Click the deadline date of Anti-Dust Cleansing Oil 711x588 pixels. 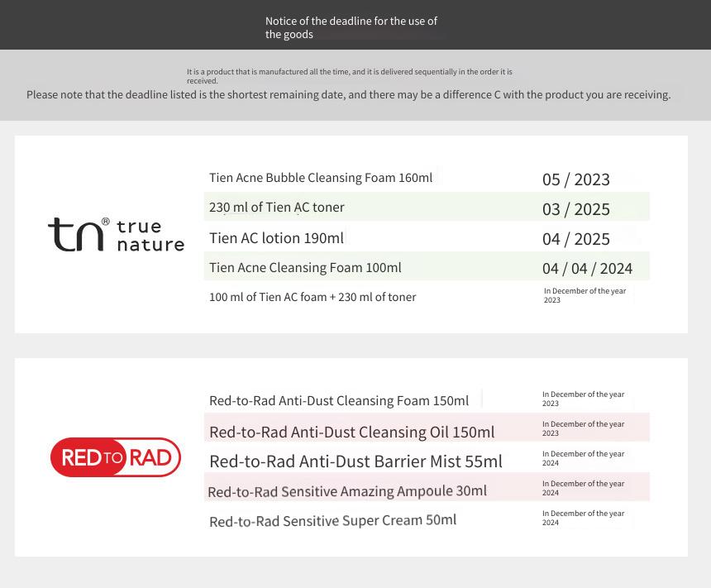tap(583, 428)
